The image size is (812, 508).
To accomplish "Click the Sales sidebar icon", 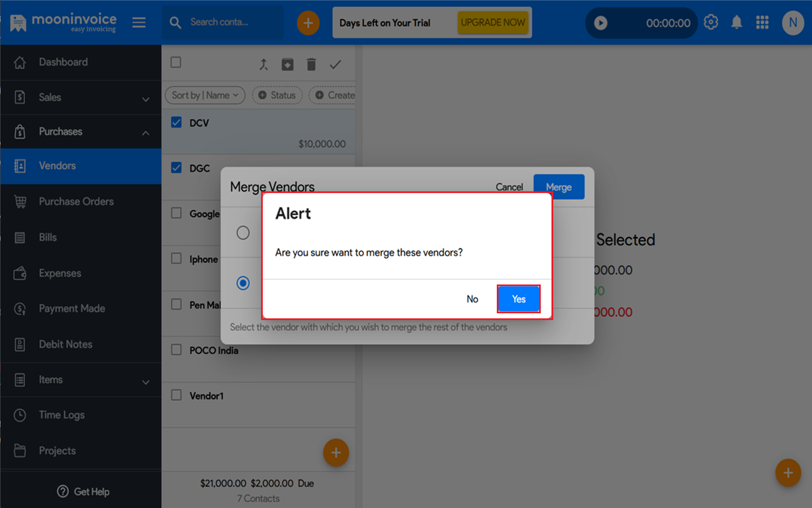I will 20,97.
